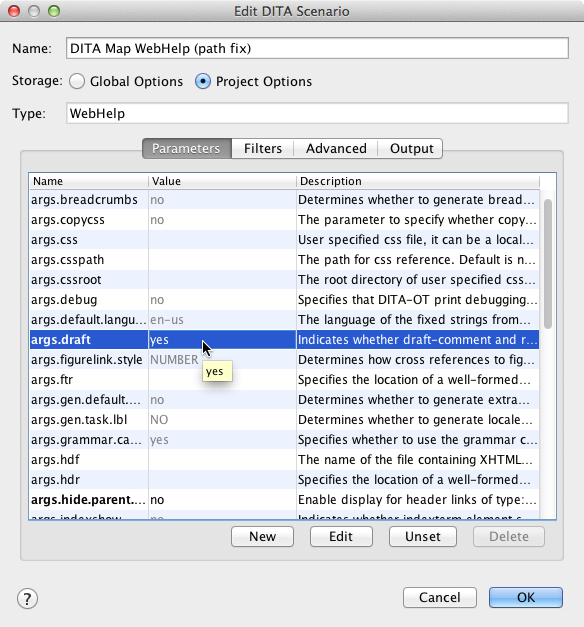Click the New parameter button
This screenshot has width=584, height=627.
(262, 536)
